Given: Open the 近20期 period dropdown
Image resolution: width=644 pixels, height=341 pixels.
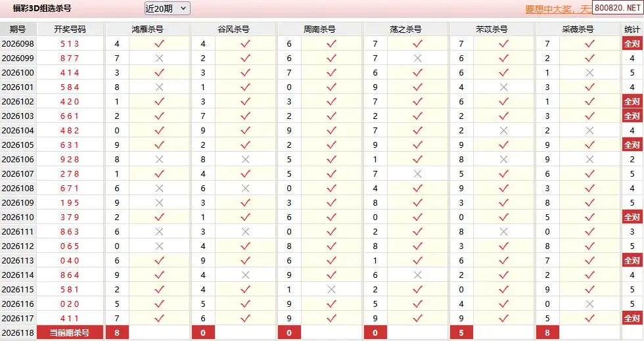Looking at the screenshot, I should [167, 9].
